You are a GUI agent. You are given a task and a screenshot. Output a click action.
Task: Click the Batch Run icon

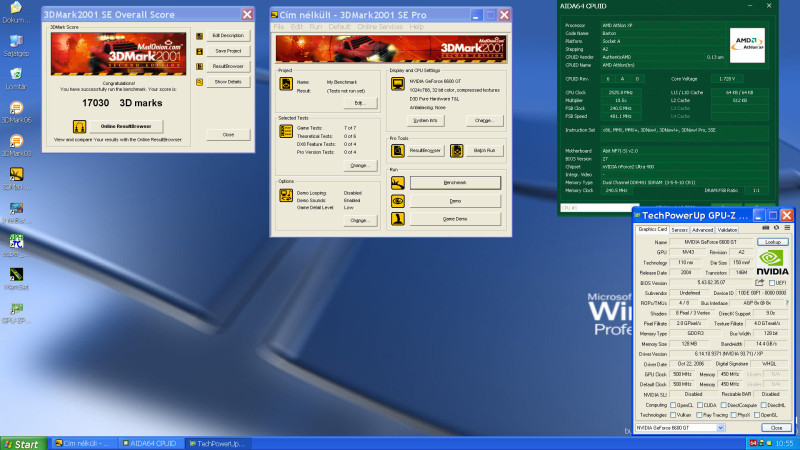(457, 151)
